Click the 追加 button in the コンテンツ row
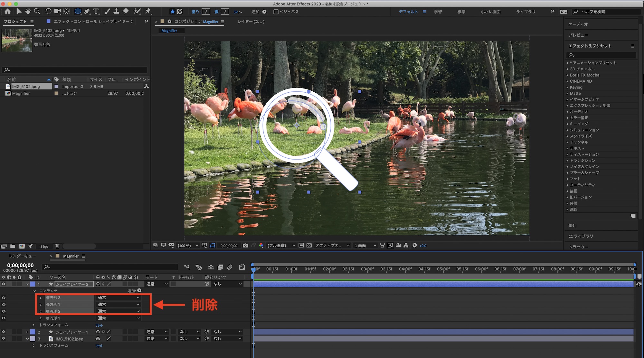 [139, 290]
